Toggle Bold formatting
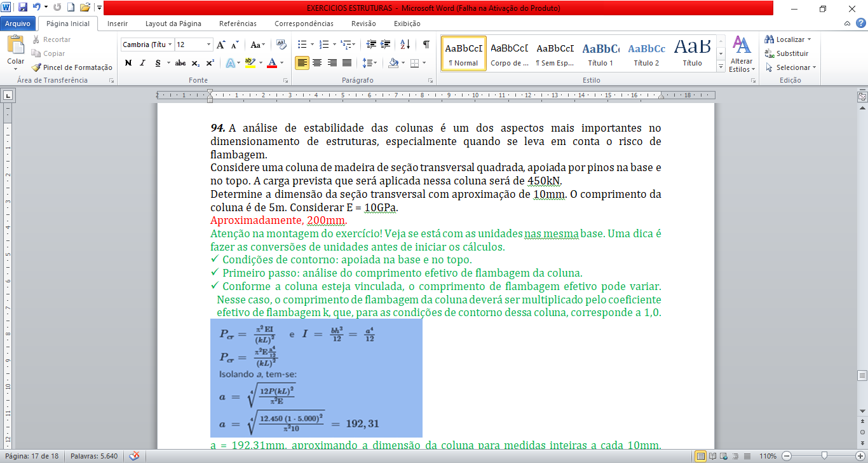 128,63
